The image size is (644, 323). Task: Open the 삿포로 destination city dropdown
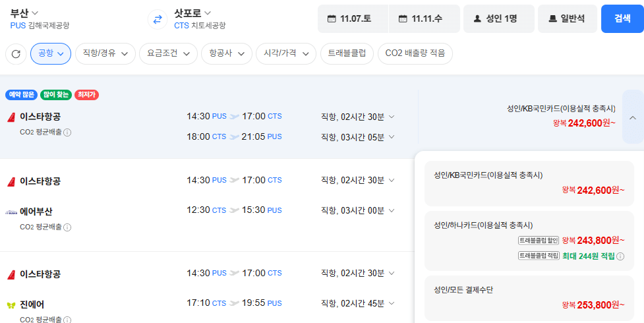(192, 13)
